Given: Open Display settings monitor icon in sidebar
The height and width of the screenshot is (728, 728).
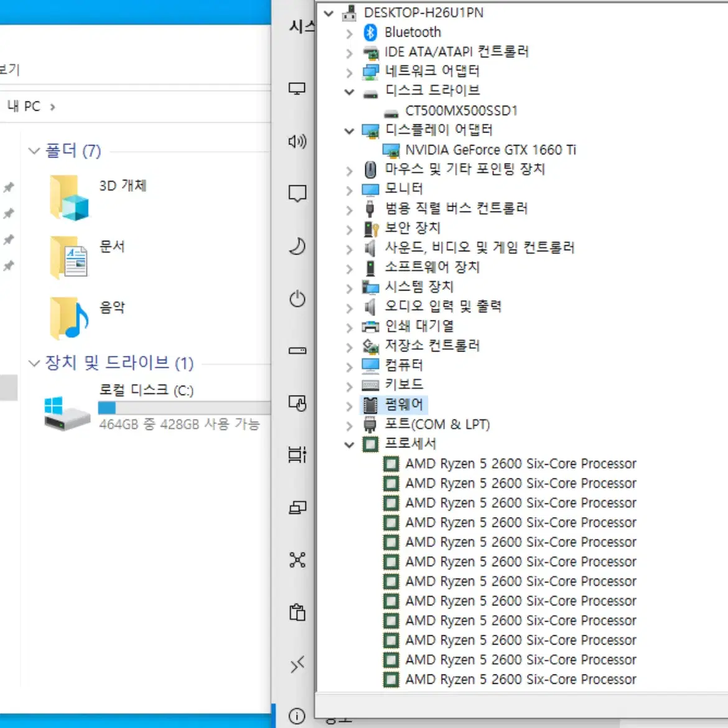Looking at the screenshot, I should (x=297, y=88).
